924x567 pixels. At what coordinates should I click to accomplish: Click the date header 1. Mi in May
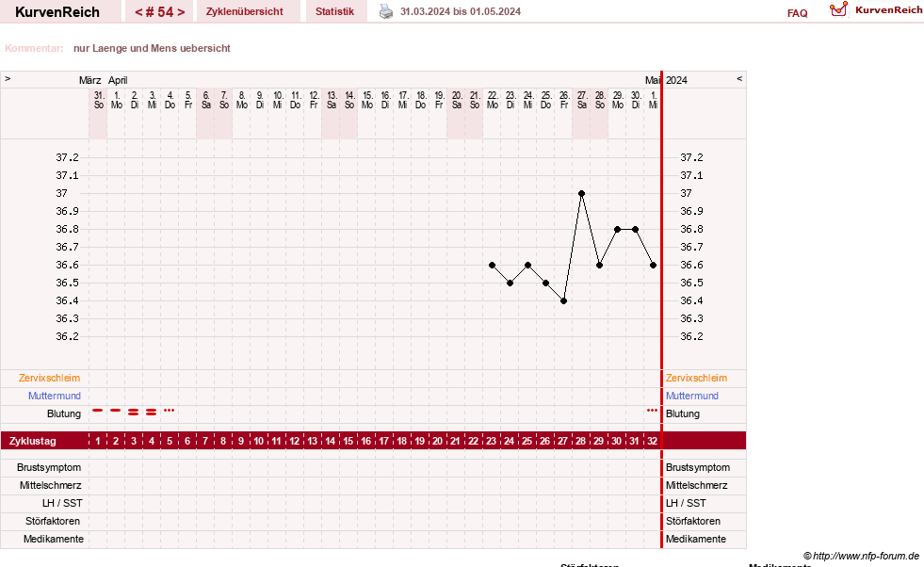click(x=653, y=100)
